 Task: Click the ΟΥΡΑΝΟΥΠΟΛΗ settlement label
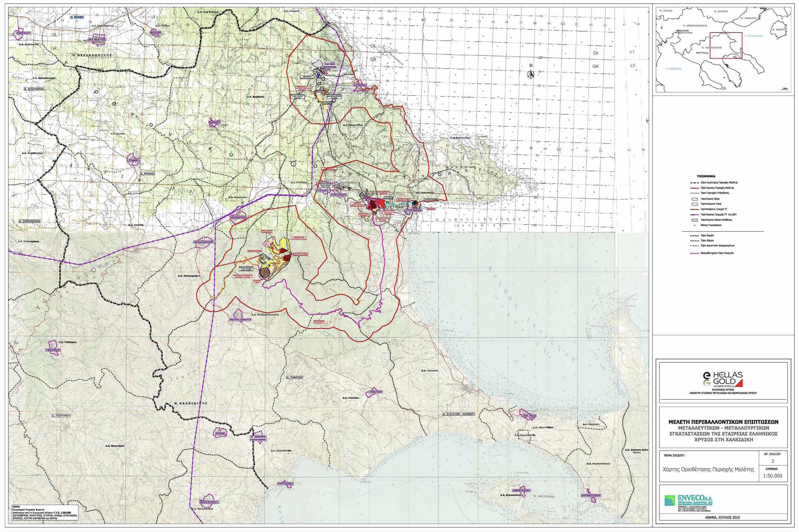pyautogui.click(x=591, y=495)
